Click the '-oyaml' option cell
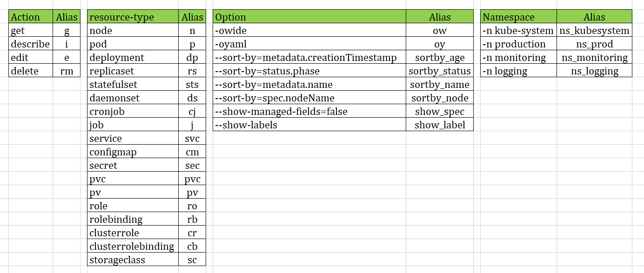Image resolution: width=644 pixels, height=273 pixels. (309, 44)
